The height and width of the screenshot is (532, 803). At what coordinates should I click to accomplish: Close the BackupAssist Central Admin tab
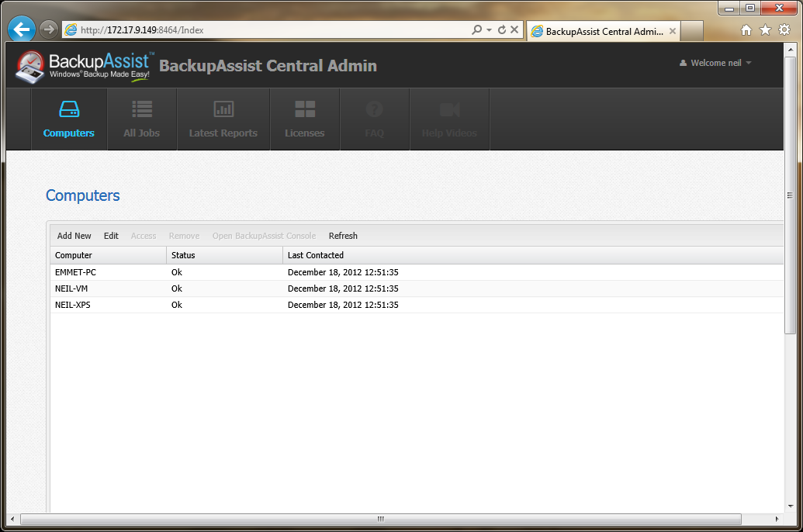point(673,31)
